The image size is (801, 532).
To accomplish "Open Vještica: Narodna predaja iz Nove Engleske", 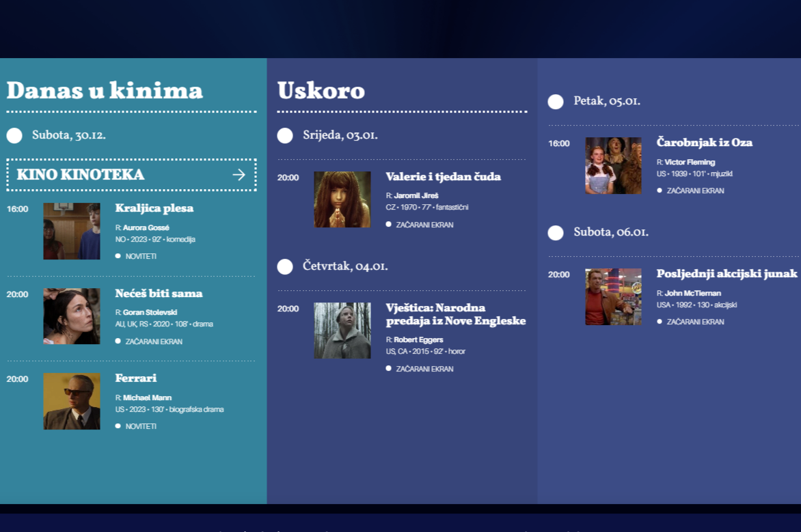I will [455, 314].
